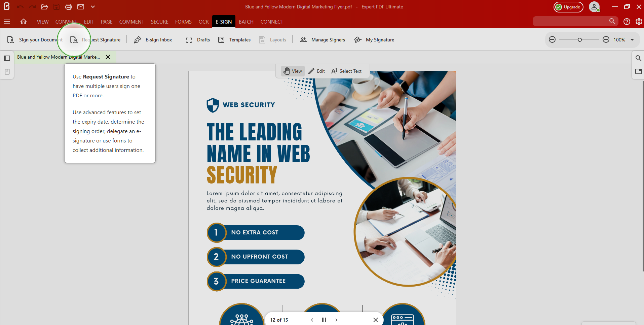Screen dimensions: 644x325
Task: Expand the chevron next to the email icon
Action: coord(93,7)
